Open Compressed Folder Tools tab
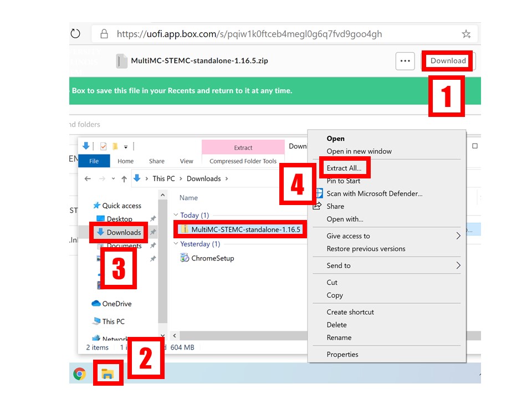The image size is (532, 399). [x=243, y=161]
